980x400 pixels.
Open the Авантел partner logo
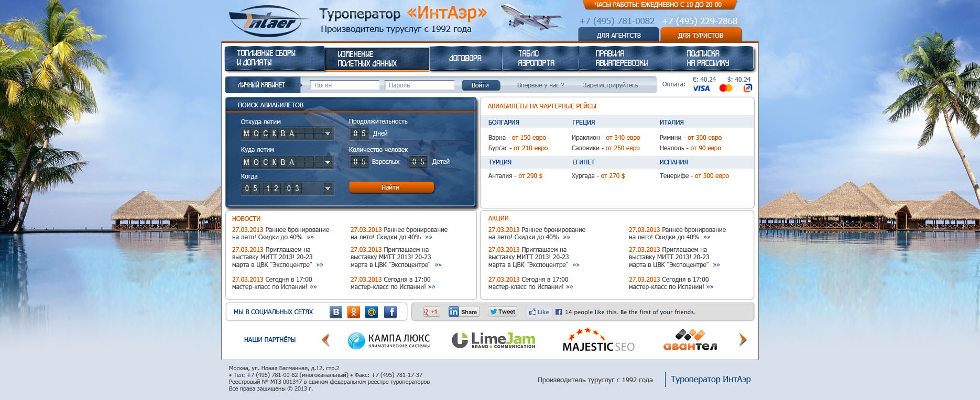pos(690,340)
